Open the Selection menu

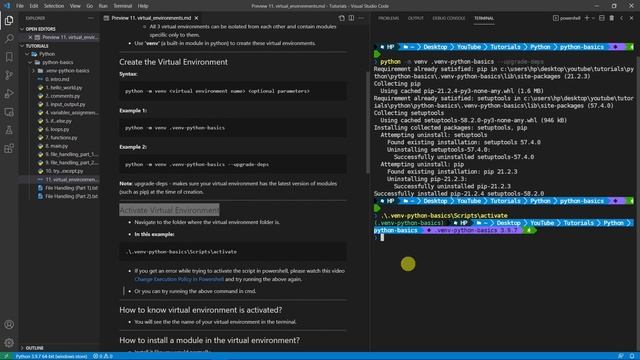tap(54, 6)
